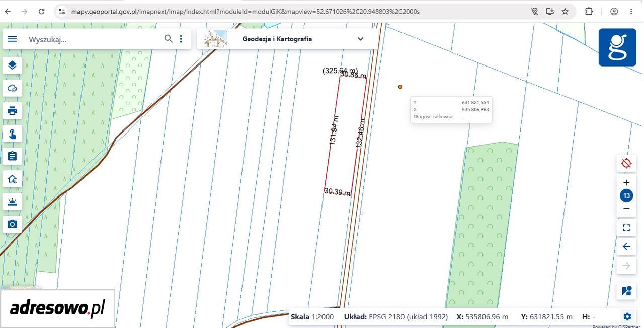
Task: Expand the Geodezja i Kartografia dropdown
Action: (360, 39)
